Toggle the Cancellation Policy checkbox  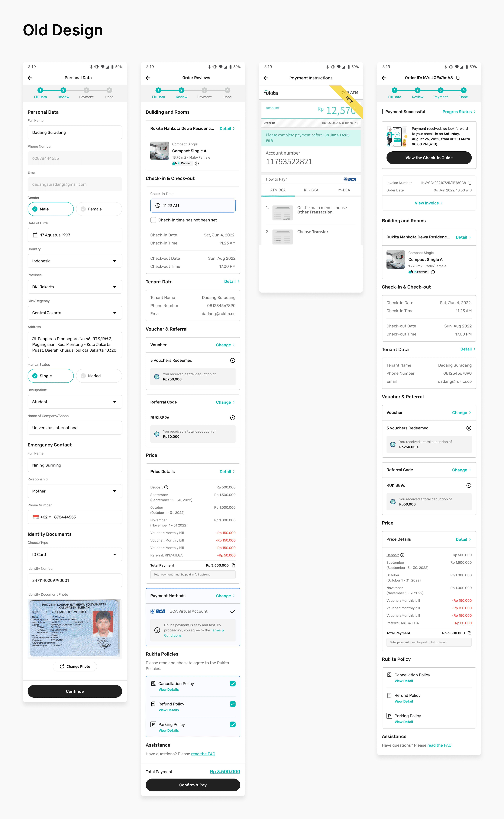point(233,684)
